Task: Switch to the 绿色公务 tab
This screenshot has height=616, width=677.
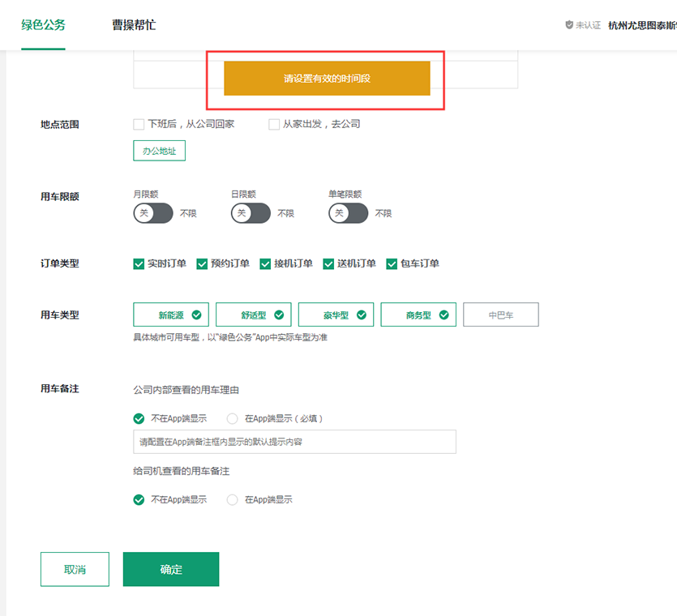Action: click(x=43, y=25)
